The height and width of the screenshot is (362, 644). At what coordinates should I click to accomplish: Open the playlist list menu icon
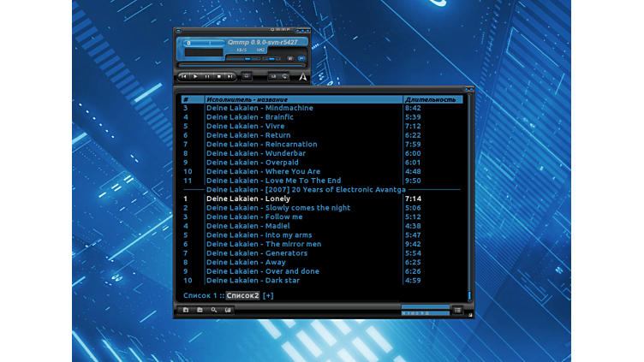(x=457, y=310)
